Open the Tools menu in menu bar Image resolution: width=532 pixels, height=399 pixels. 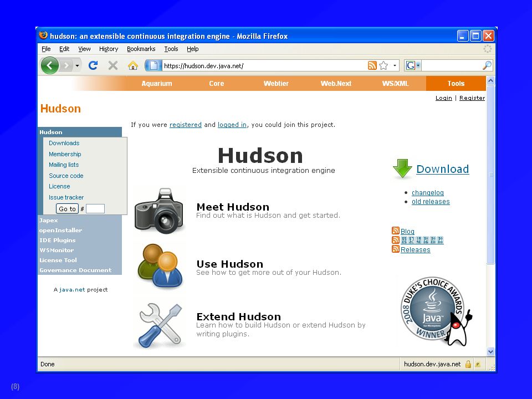click(x=171, y=49)
